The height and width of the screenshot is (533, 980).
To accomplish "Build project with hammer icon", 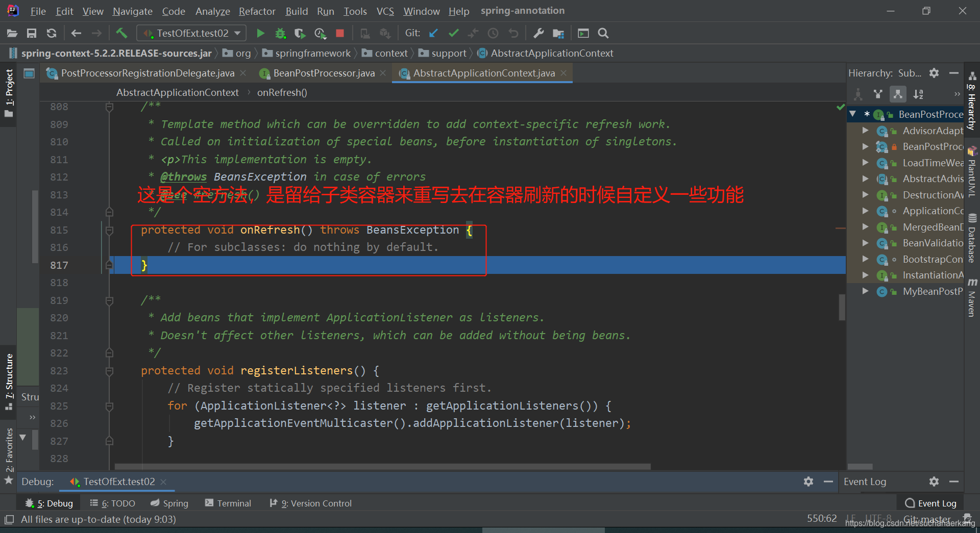I will [x=121, y=33].
